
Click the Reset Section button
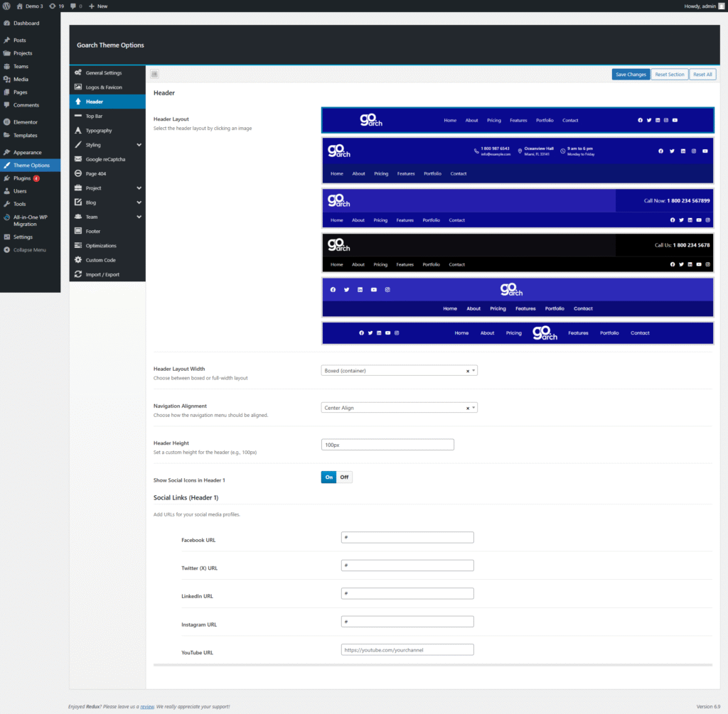coord(670,74)
